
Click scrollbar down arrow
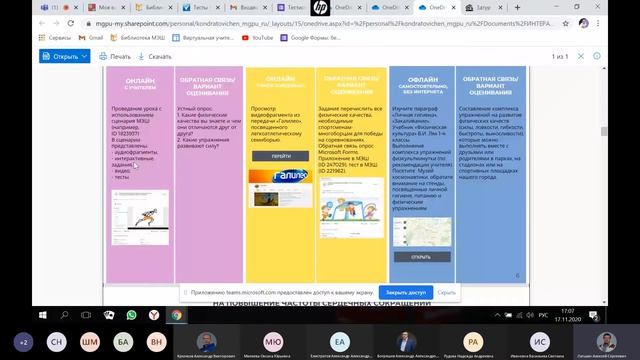coord(604,302)
